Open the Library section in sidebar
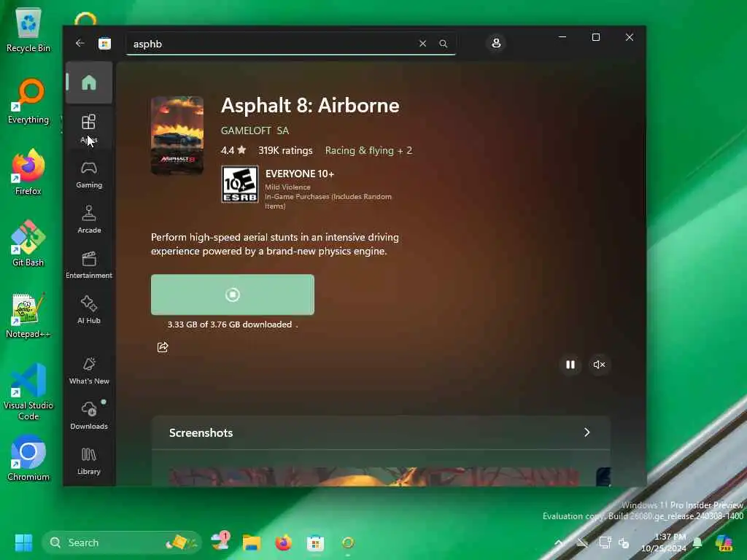Image resolution: width=747 pixels, height=560 pixels. [x=89, y=461]
